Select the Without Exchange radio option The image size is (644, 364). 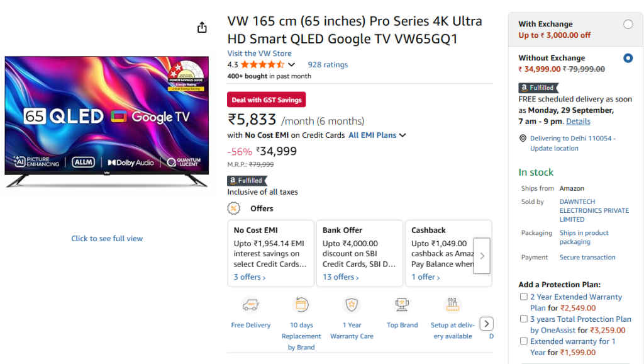click(x=628, y=58)
